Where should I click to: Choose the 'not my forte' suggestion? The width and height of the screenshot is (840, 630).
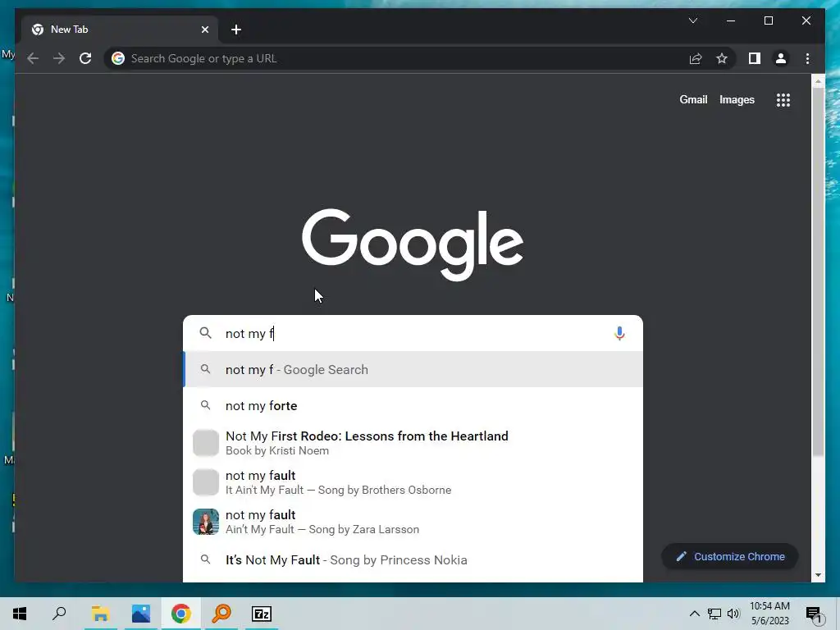413,405
